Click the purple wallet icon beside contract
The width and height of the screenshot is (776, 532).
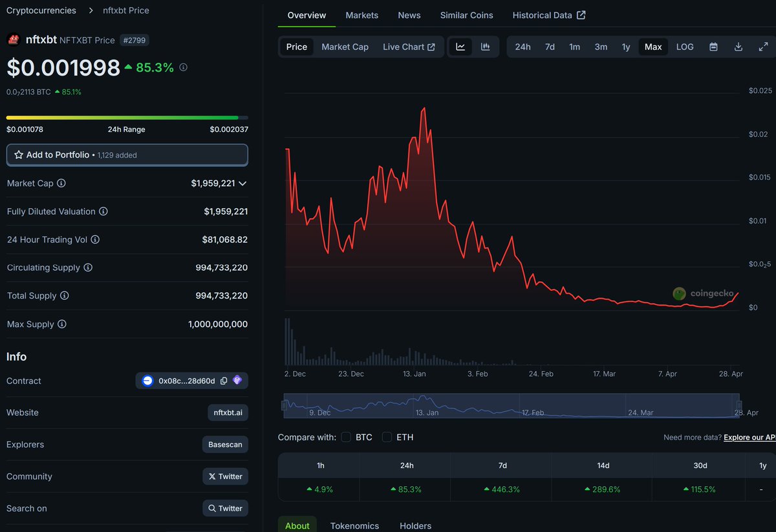point(237,381)
